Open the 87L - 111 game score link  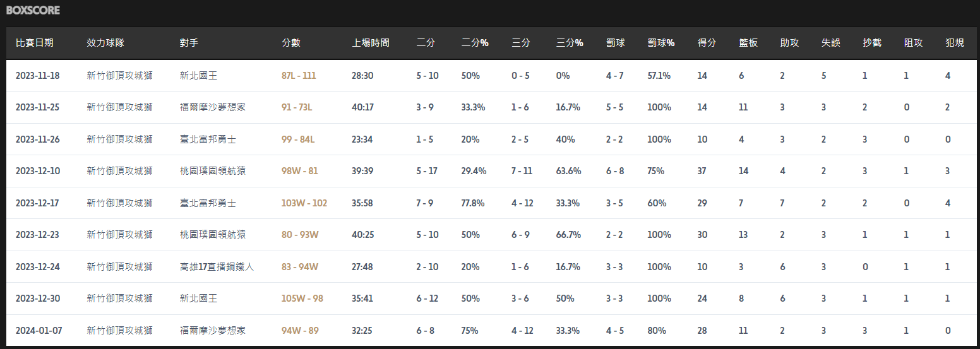(x=299, y=76)
